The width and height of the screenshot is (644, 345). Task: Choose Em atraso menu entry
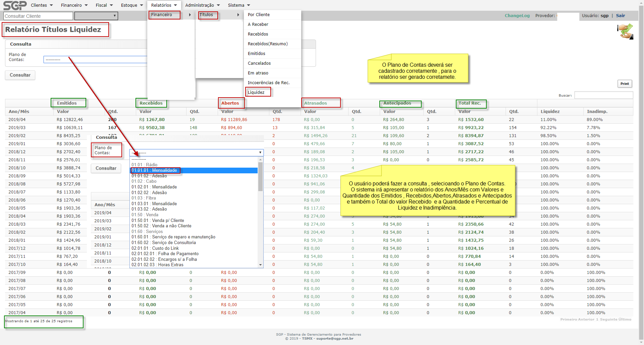tap(258, 73)
